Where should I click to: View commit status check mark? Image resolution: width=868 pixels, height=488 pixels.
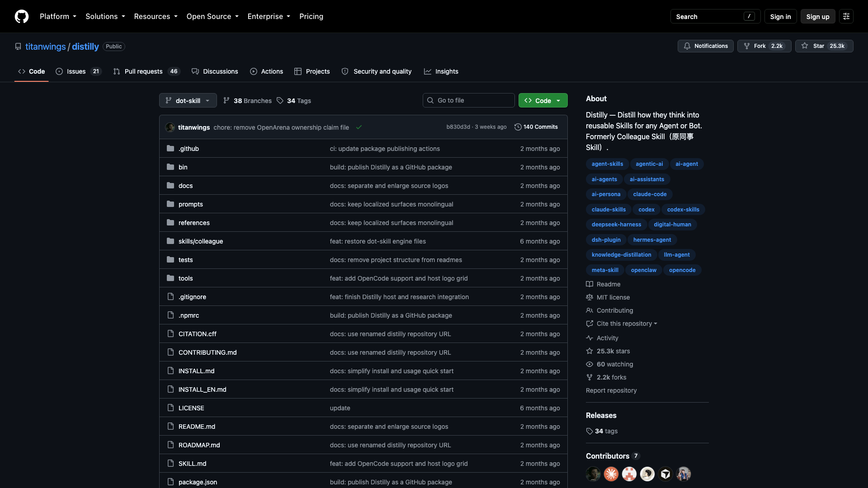[359, 127]
